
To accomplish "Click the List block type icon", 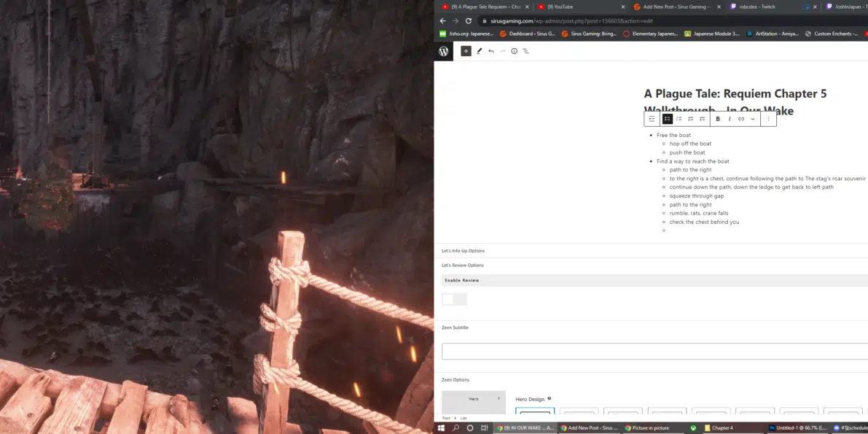I will 652,119.
